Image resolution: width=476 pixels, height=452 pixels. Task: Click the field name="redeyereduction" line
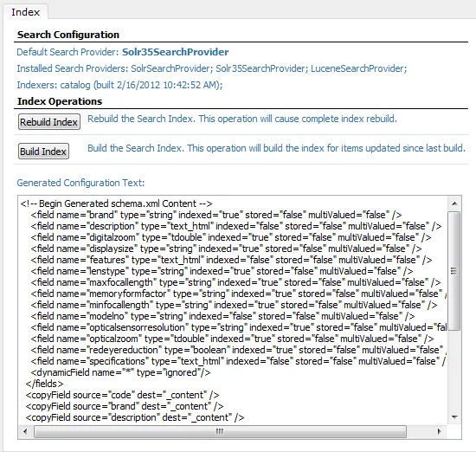click(x=239, y=350)
